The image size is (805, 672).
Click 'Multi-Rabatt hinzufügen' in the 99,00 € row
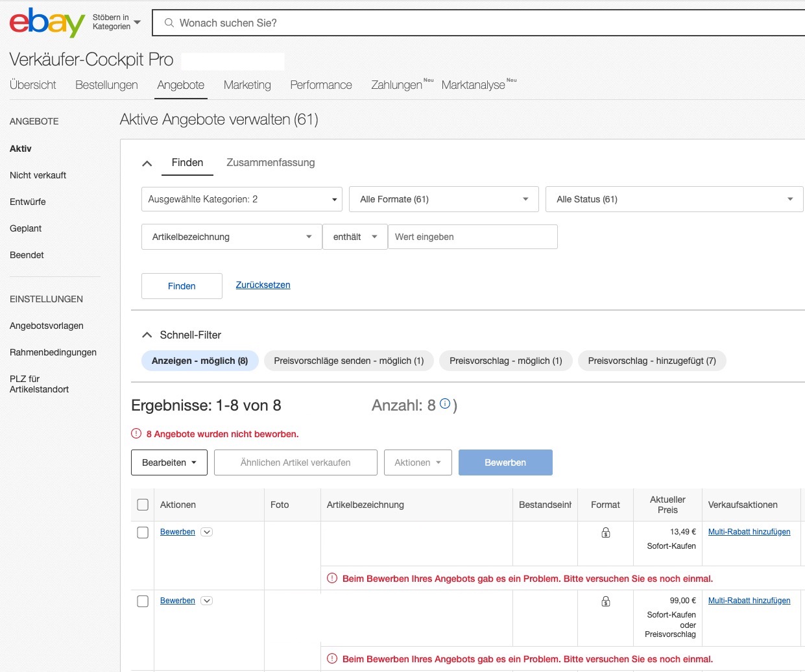pyautogui.click(x=749, y=601)
